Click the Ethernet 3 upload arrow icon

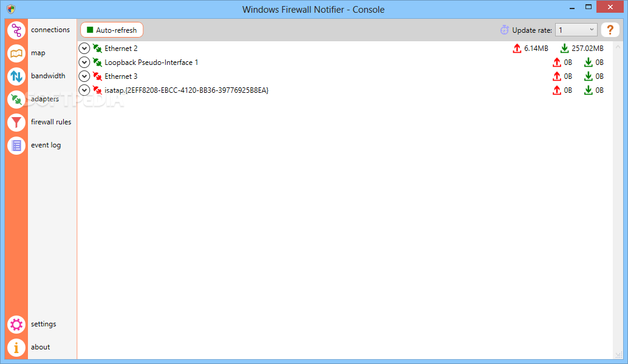pos(557,76)
